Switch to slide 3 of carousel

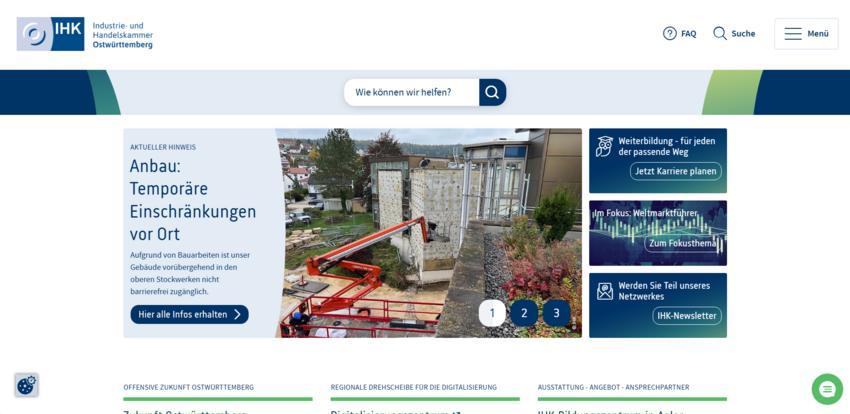tap(557, 313)
